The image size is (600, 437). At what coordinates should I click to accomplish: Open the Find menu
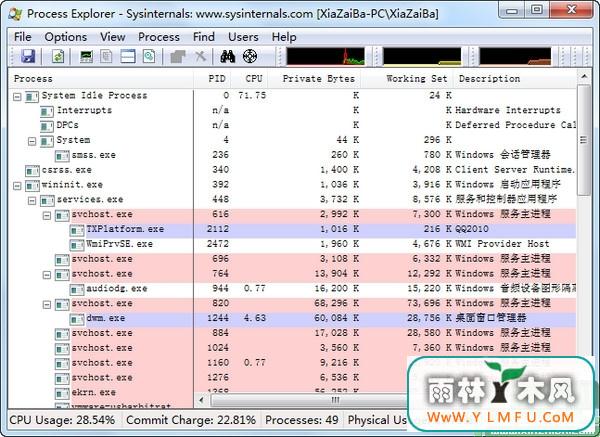(204, 37)
